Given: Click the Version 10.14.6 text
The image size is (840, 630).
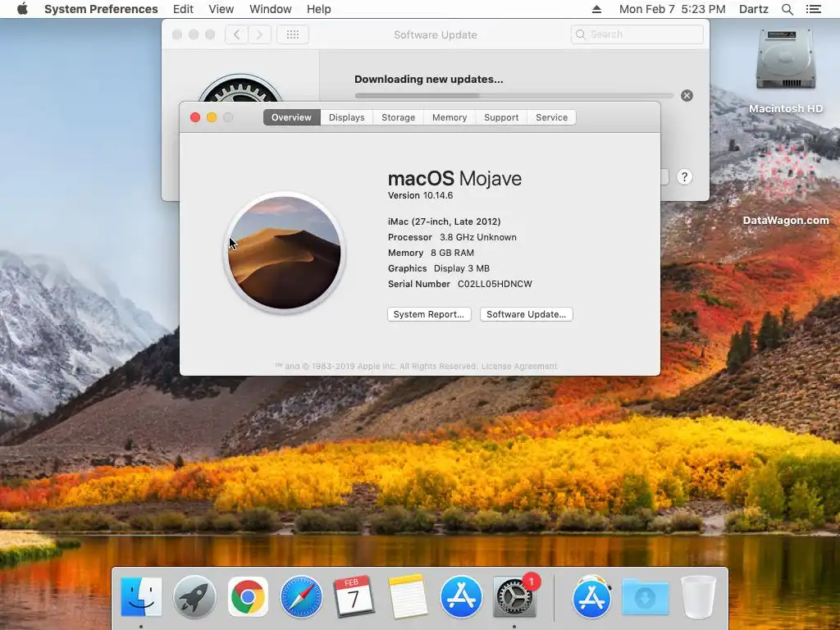Looking at the screenshot, I should click(x=421, y=195).
